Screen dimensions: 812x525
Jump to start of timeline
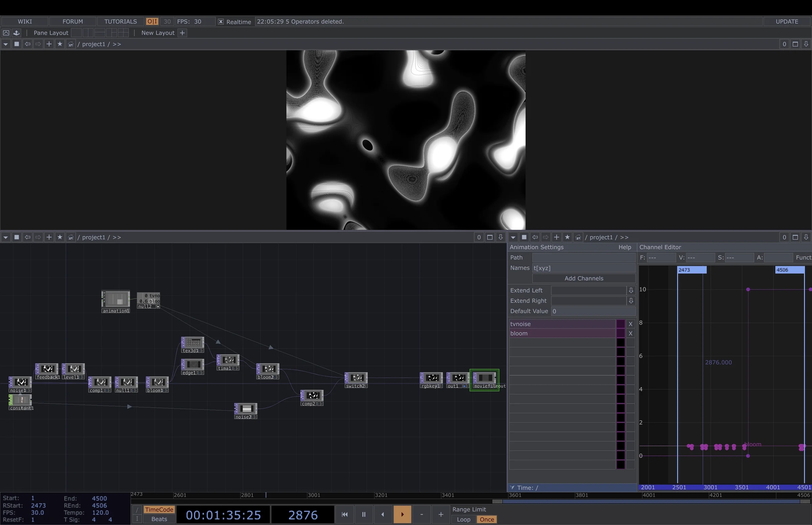pyautogui.click(x=344, y=515)
